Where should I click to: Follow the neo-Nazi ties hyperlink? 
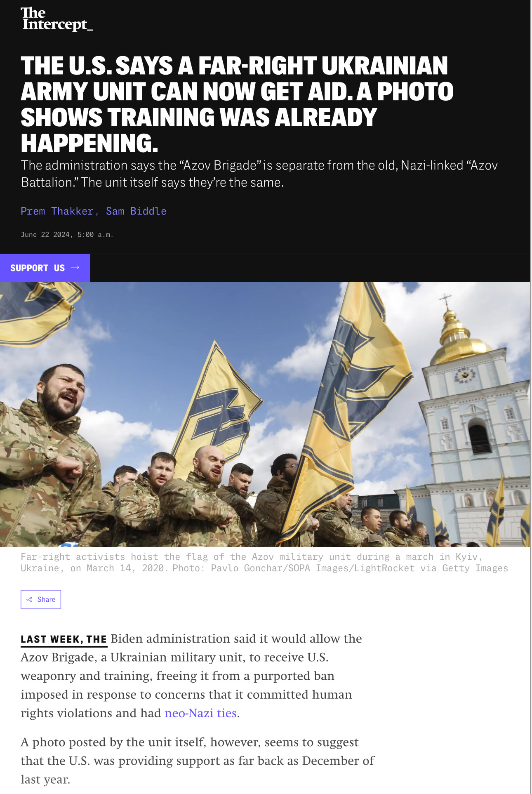tap(200, 713)
